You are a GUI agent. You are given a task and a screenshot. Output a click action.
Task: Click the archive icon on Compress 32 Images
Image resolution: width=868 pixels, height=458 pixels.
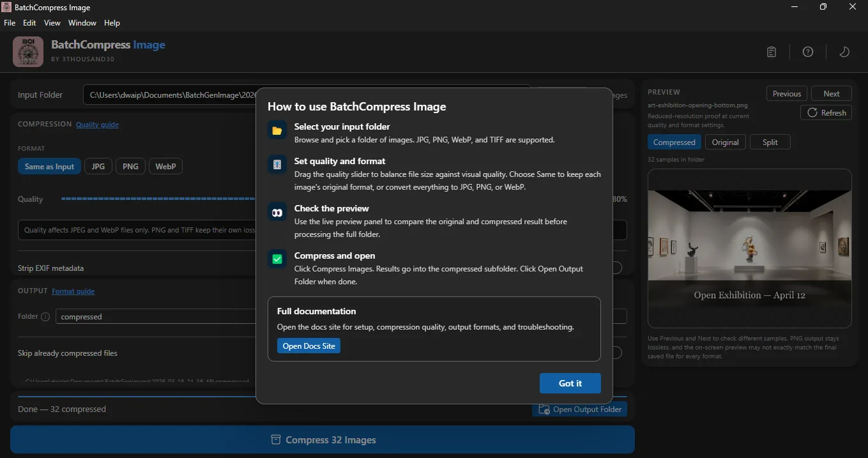coord(276,439)
